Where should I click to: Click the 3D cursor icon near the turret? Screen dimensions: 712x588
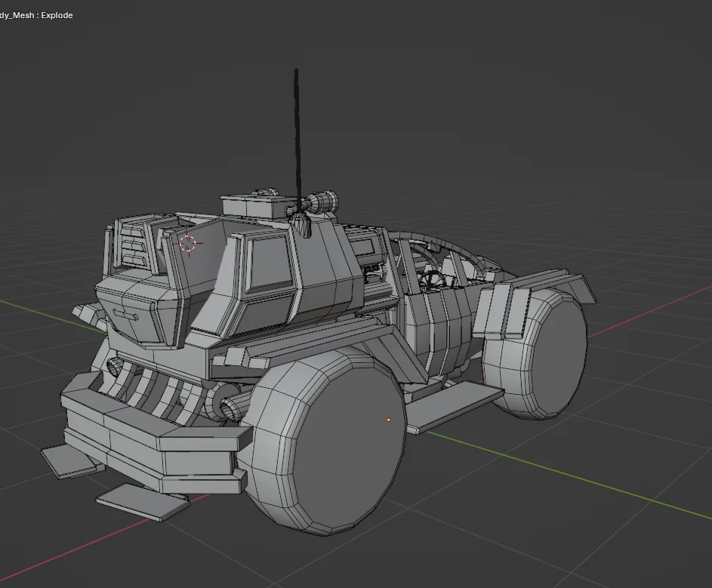pyautogui.click(x=188, y=244)
